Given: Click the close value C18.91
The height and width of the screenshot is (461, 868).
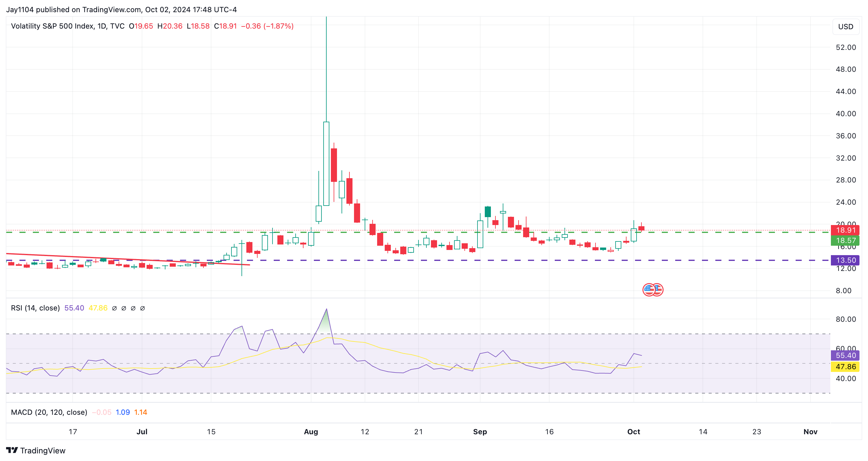Looking at the screenshot, I should tap(225, 26).
